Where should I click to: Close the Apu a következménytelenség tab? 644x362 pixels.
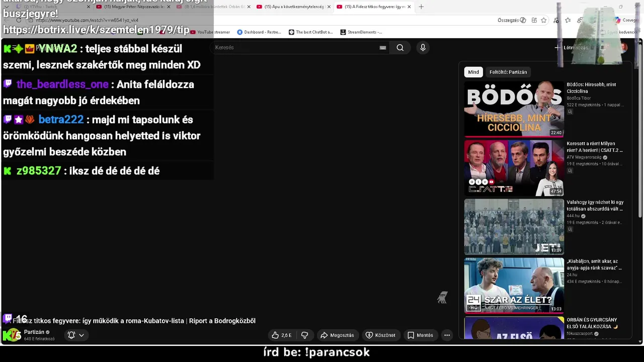point(329,7)
